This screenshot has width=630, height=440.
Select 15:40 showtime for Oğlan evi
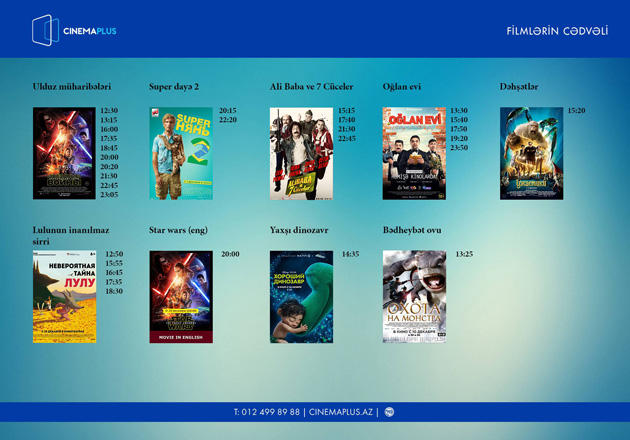coord(458,120)
